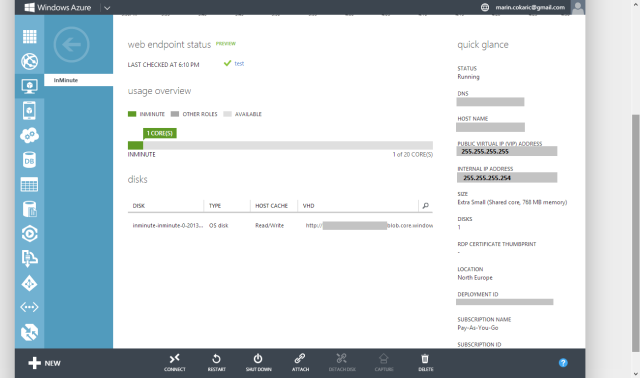Screen dimensions: 640x378
Task: Click the North Europe location value
Action: tap(475, 278)
